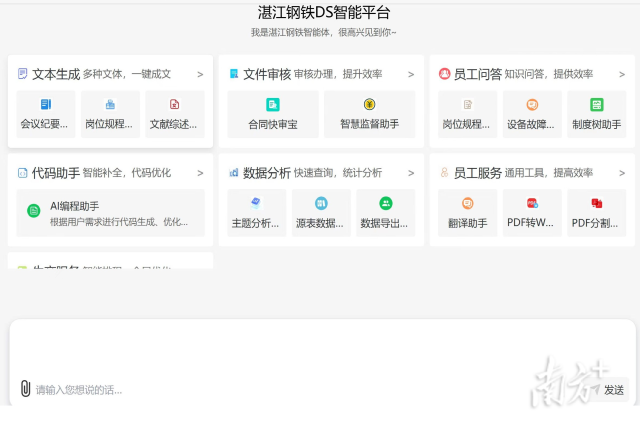640x439 pixels.
Task: Expand the 员工服务 section arrow
Action: tap(622, 173)
